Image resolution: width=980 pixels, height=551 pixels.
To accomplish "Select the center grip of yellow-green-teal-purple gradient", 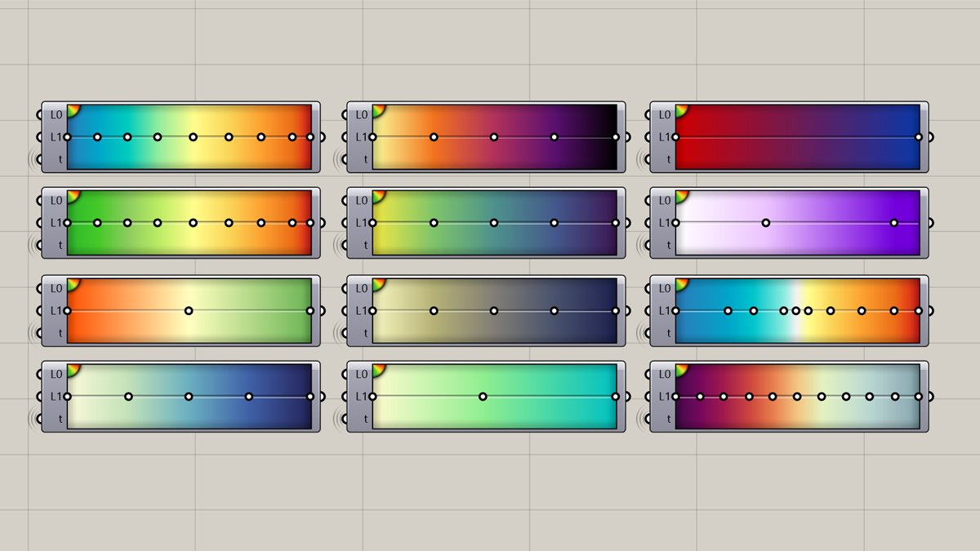I will pyautogui.click(x=494, y=222).
